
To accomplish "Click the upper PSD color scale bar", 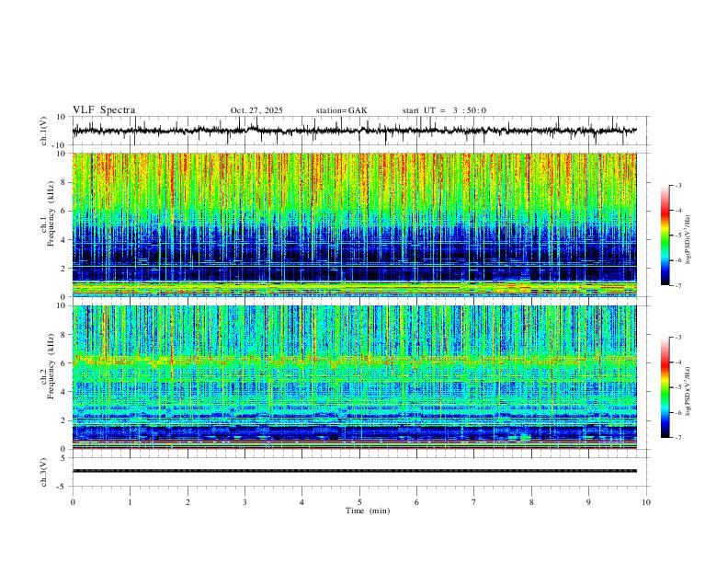I will [665, 236].
